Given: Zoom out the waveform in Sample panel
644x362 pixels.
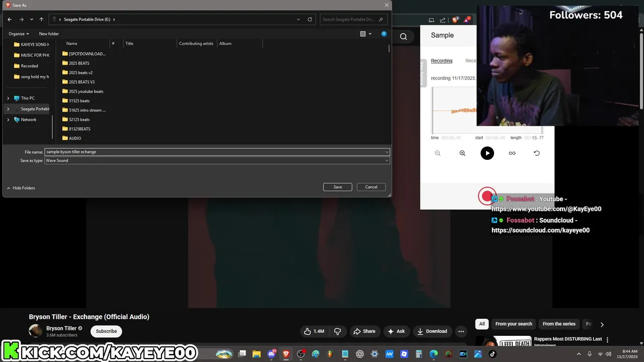Looking at the screenshot, I should coord(438,153).
